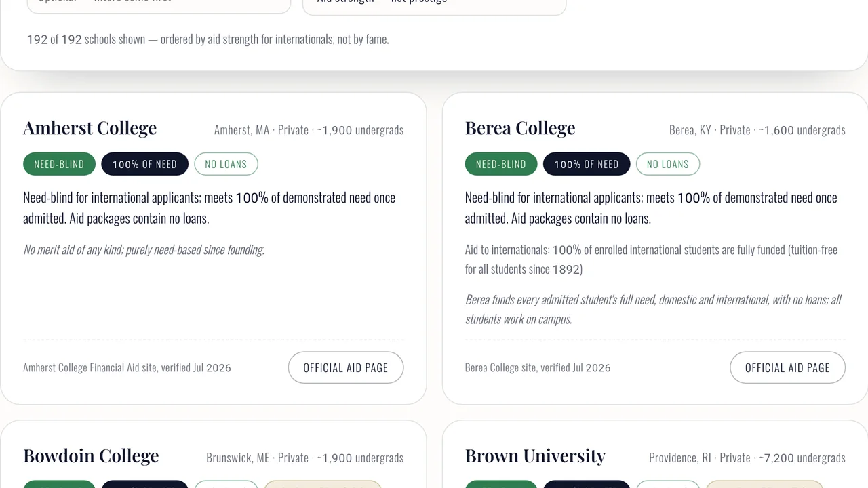868x488 pixels.
Task: Click Amherst's dark 100% OF NEED badge
Action: [144, 164]
